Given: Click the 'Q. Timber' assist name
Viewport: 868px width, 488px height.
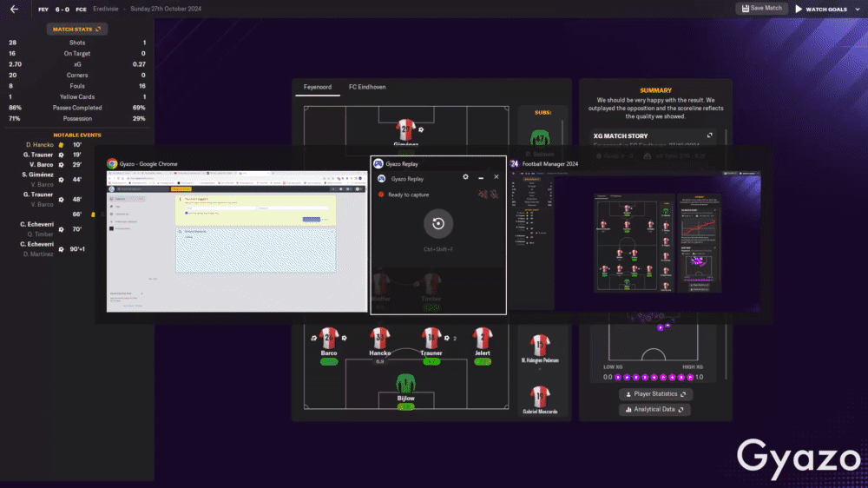Looking at the screenshot, I should (41, 234).
